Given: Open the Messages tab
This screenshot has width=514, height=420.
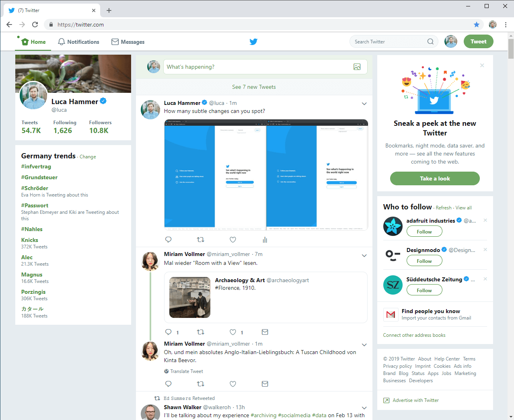Looking at the screenshot, I should tap(128, 42).
